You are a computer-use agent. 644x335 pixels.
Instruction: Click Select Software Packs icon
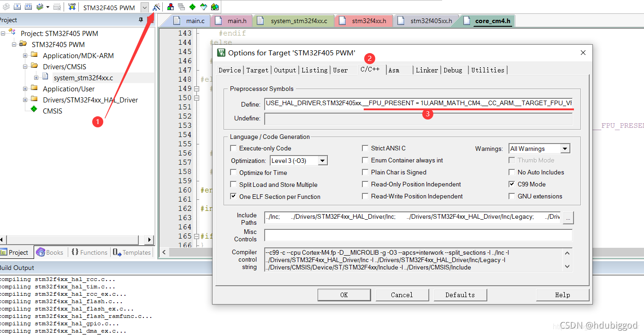coord(203,7)
